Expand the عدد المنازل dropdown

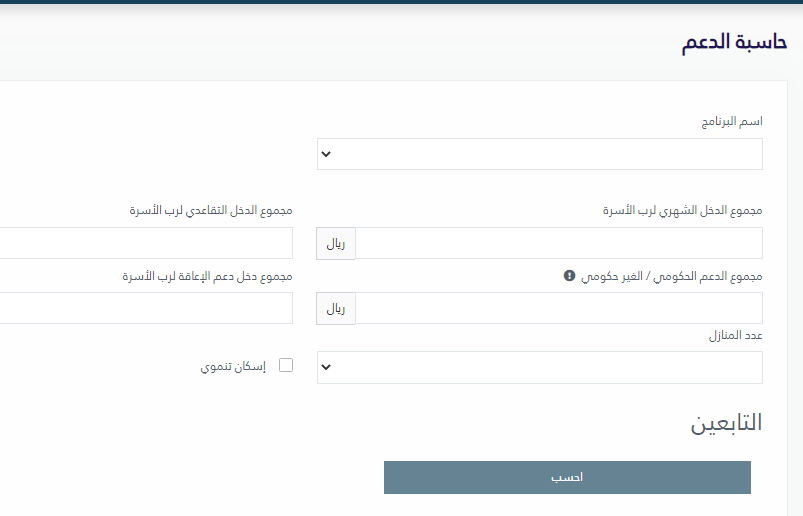click(x=540, y=367)
